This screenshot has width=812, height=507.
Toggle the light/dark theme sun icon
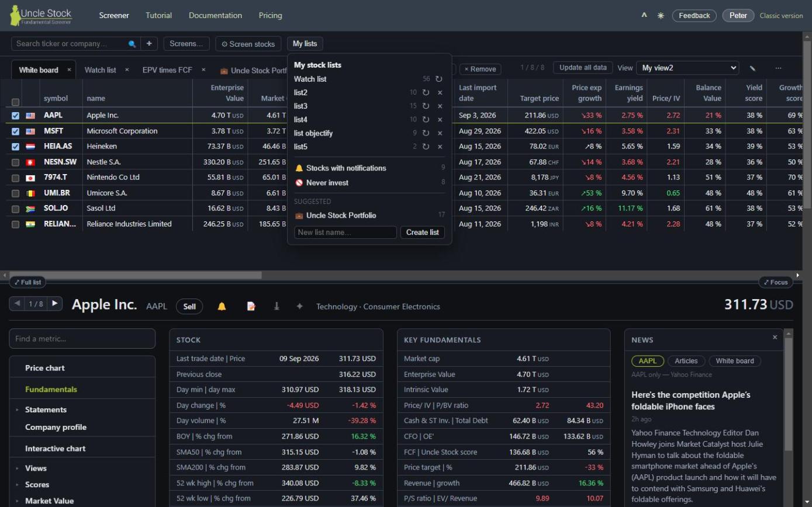(661, 16)
